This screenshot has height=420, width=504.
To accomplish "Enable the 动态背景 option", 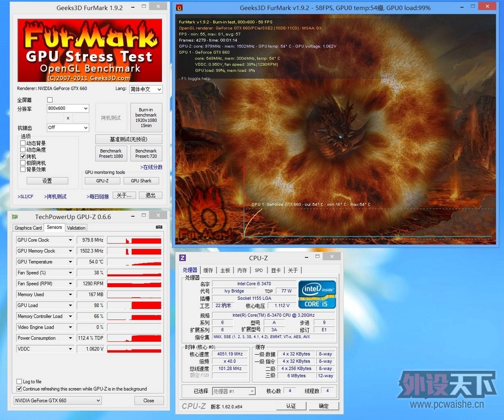I will [23, 143].
